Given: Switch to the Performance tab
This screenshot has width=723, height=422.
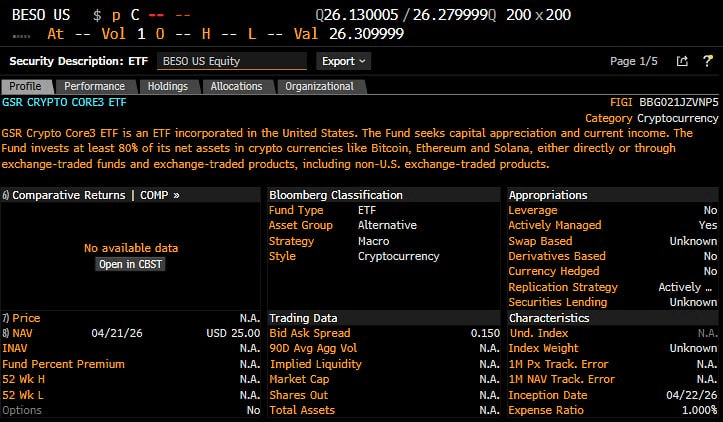Looking at the screenshot, I should (94, 87).
